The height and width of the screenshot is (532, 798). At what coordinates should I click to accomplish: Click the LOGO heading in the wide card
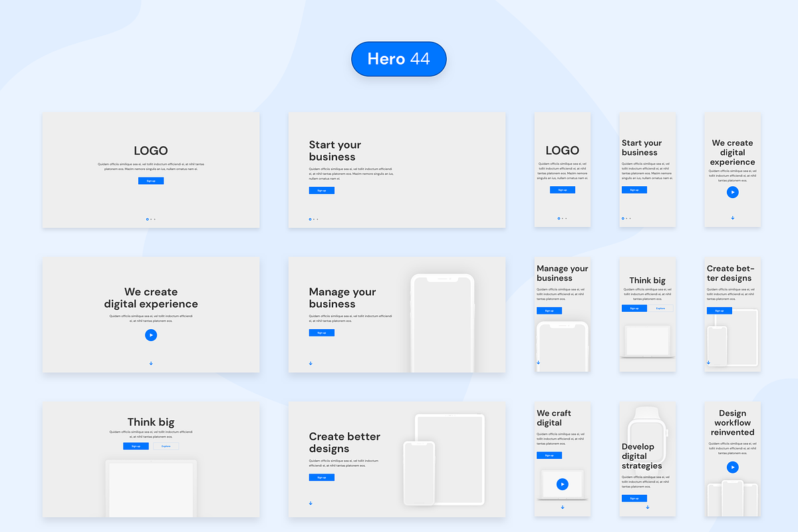click(x=151, y=151)
